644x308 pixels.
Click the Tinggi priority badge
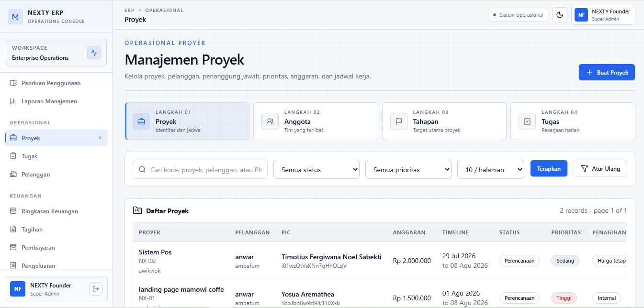pyautogui.click(x=564, y=298)
